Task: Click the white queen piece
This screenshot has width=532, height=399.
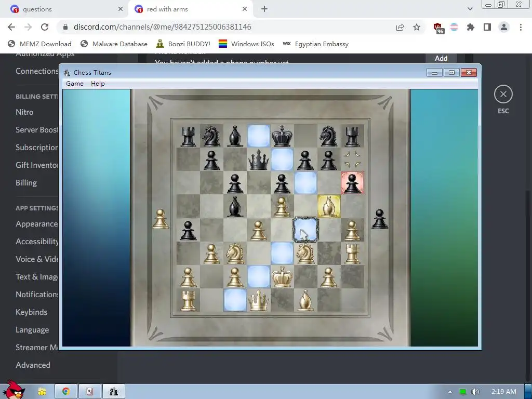Action: point(259,300)
